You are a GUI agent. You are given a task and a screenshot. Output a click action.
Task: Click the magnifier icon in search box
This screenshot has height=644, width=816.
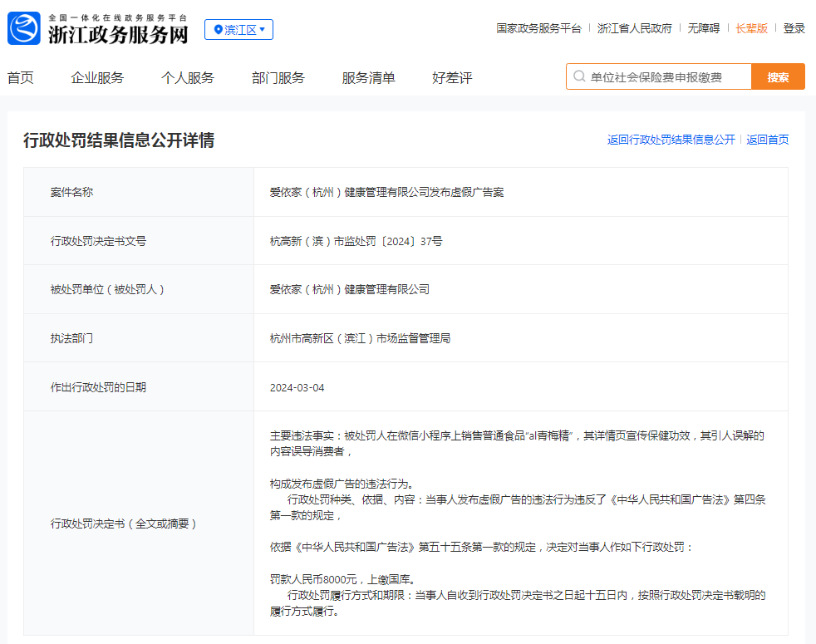[x=578, y=77]
